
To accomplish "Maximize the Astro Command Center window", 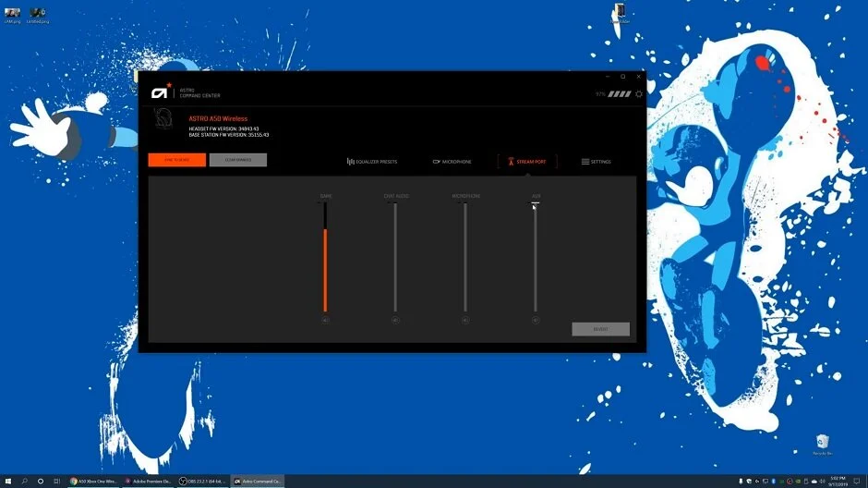I will (622, 77).
